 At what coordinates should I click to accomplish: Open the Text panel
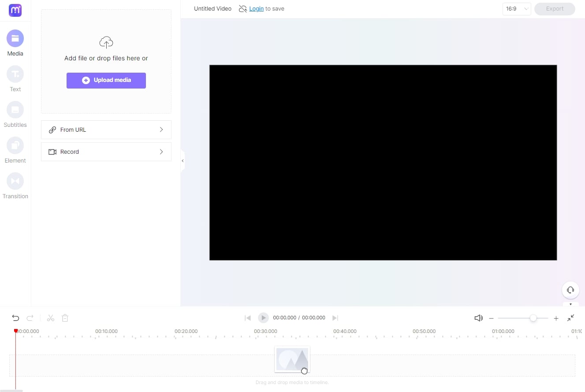click(15, 79)
